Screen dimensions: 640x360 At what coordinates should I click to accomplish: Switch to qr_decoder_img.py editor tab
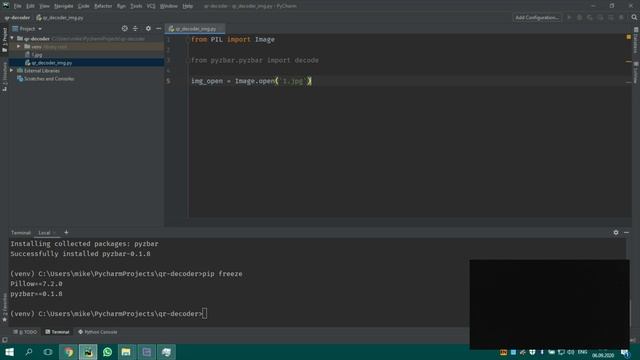[x=195, y=29]
